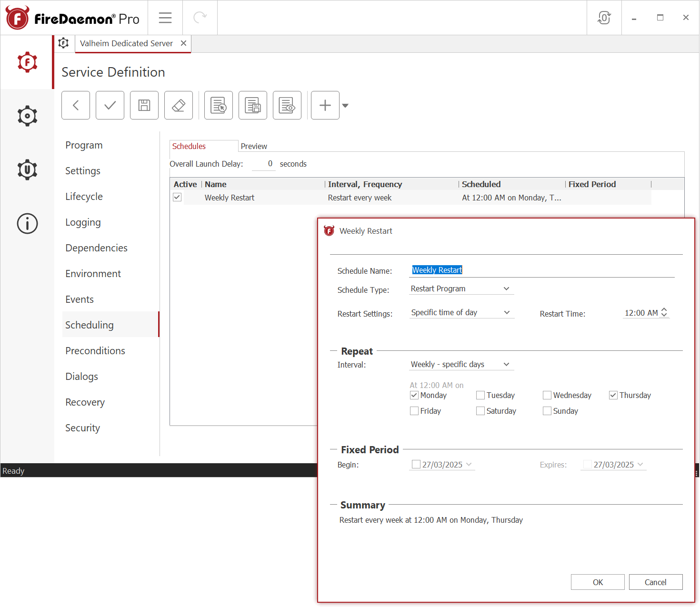Click the session zero switch icon

click(604, 18)
